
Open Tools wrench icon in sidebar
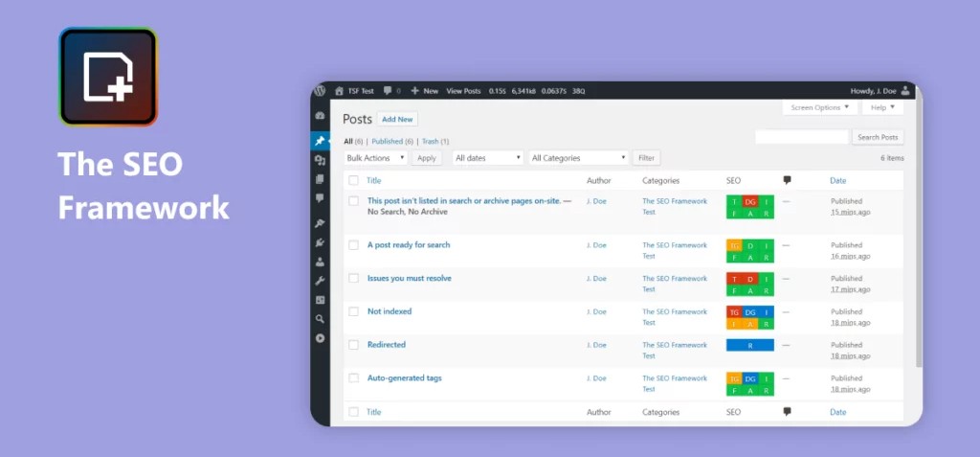(x=320, y=281)
